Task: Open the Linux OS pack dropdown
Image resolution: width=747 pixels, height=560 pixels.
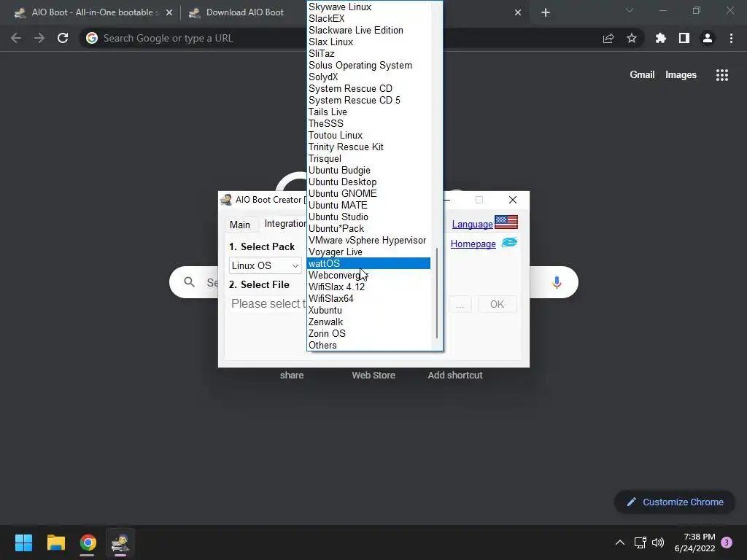Action: (266, 265)
